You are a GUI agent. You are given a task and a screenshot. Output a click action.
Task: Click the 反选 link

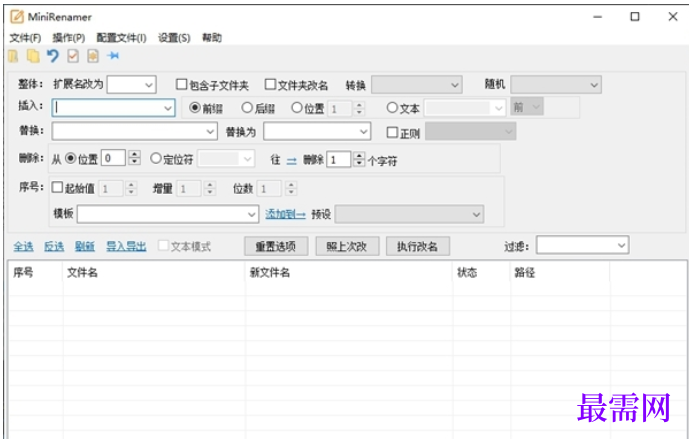[54, 247]
